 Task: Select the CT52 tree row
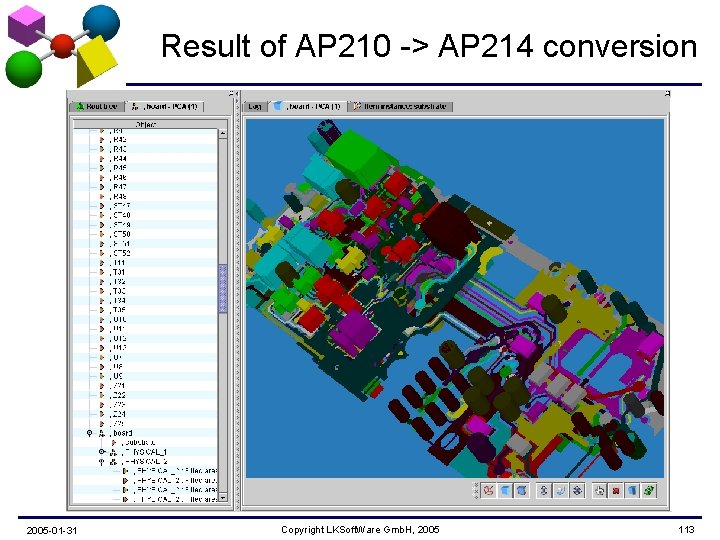[x=145, y=253]
